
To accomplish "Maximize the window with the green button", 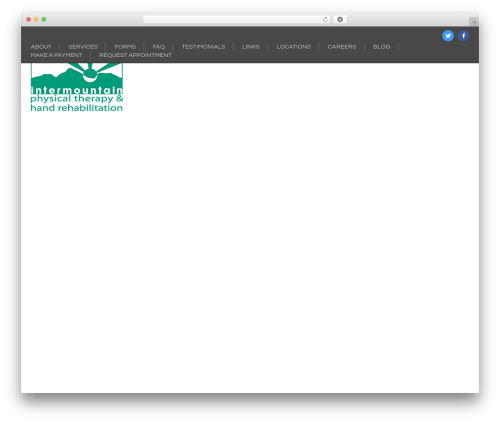I will click(x=44, y=19).
